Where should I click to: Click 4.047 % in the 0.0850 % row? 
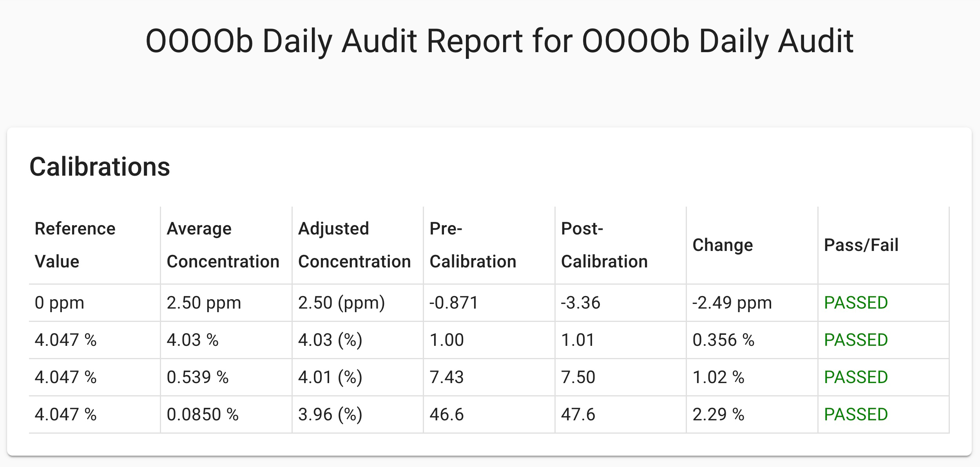[65, 414]
